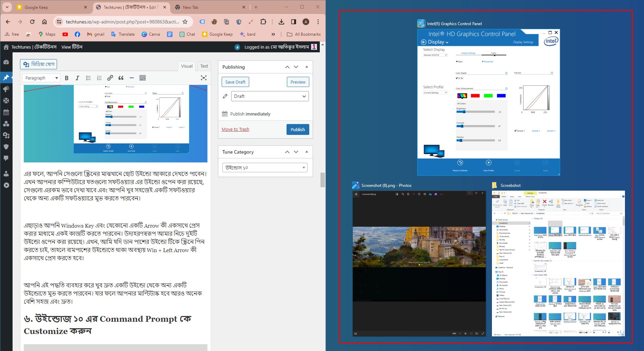644x351 pixels.
Task: Click the Preview button
Action: [298, 82]
